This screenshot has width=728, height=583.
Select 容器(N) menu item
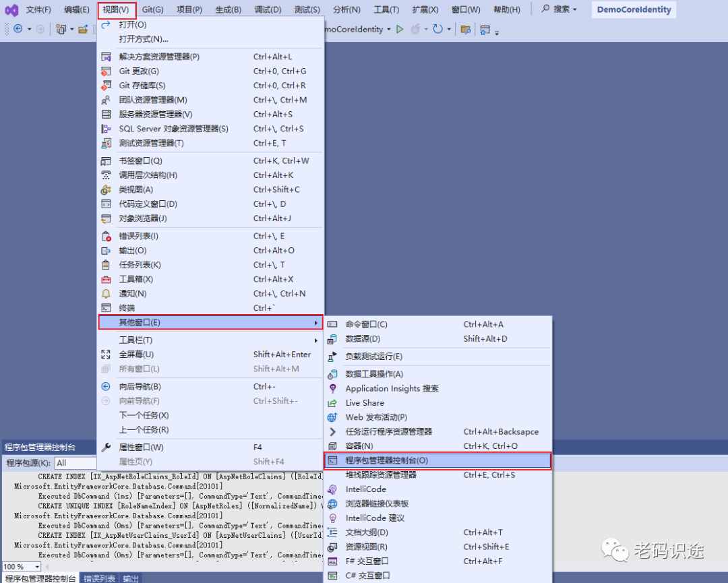click(x=437, y=446)
